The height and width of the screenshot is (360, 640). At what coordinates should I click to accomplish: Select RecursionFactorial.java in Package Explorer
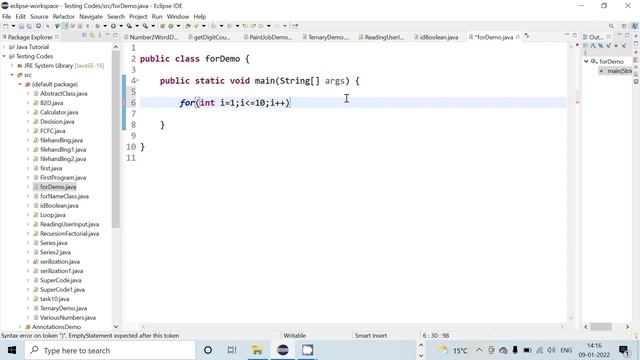coord(69,234)
